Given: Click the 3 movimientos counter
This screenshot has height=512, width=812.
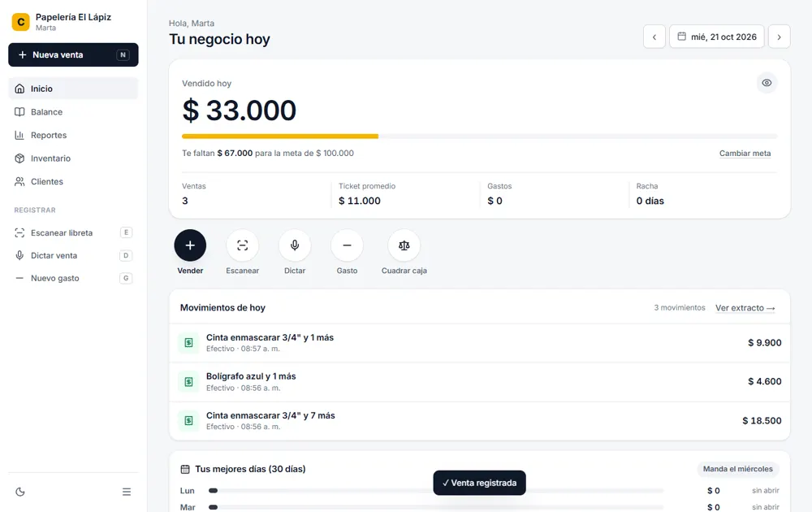Looking at the screenshot, I should (x=680, y=308).
